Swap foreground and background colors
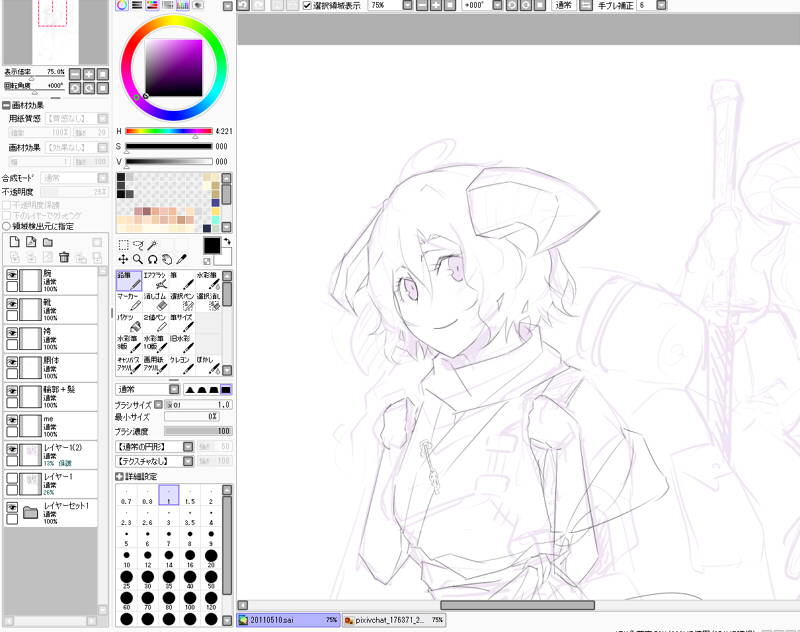800x632 pixels. pyautogui.click(x=227, y=241)
